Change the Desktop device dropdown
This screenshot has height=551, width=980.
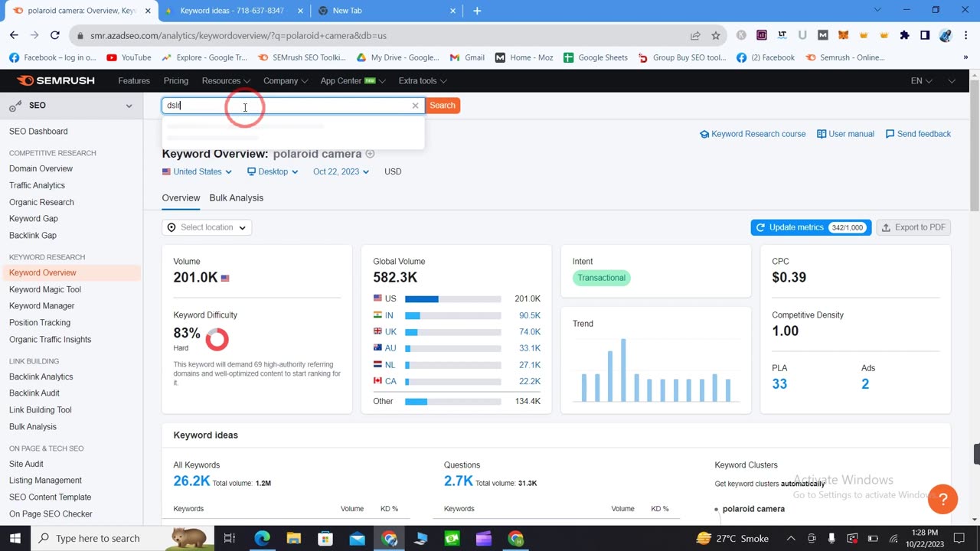[273, 171]
